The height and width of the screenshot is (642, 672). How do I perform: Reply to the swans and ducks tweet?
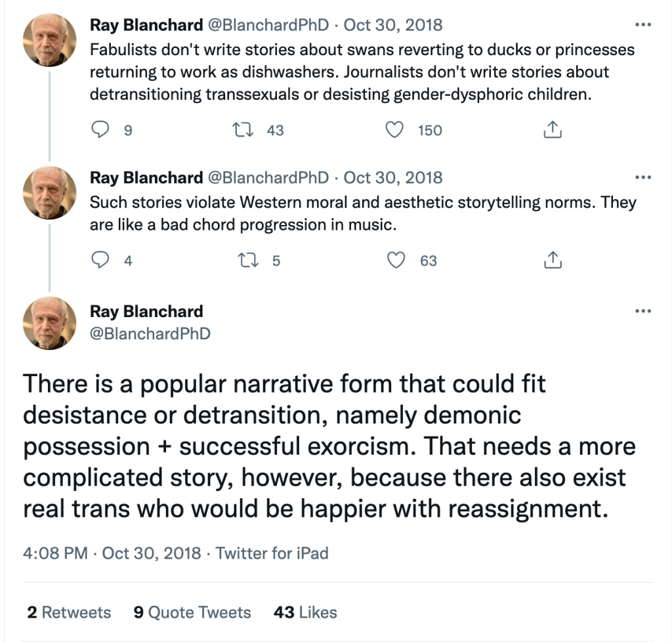pyautogui.click(x=100, y=130)
